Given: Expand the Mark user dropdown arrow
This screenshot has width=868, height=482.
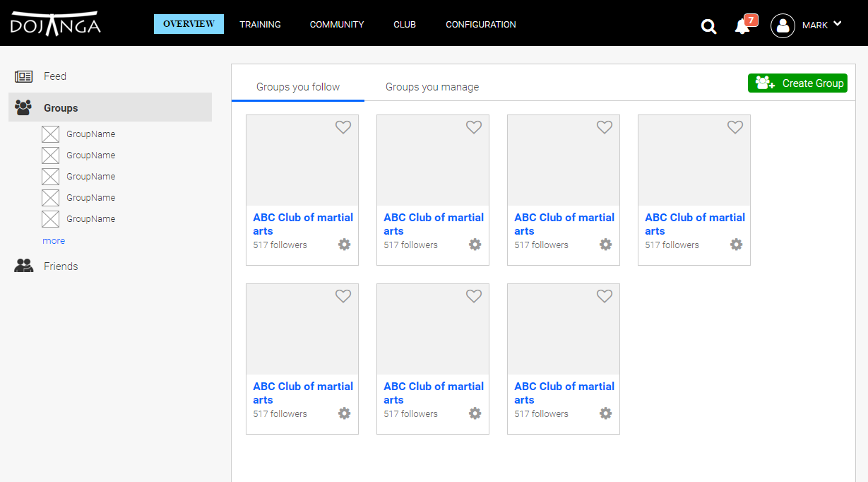Looking at the screenshot, I should pos(838,24).
